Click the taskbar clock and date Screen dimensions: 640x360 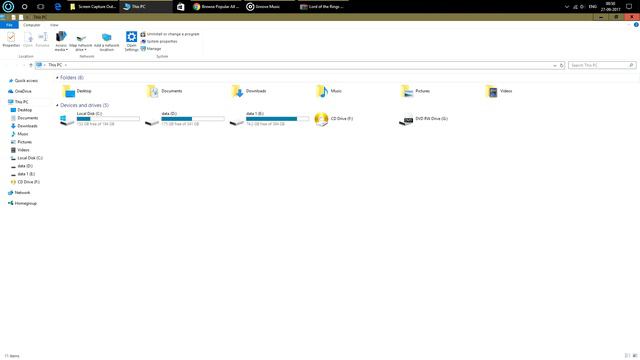[611, 7]
